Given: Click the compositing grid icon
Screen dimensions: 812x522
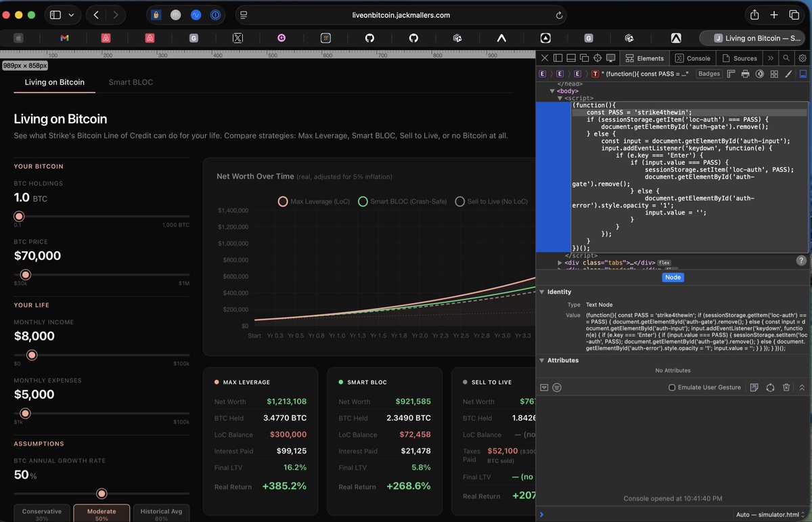Looking at the screenshot, I should 774,74.
